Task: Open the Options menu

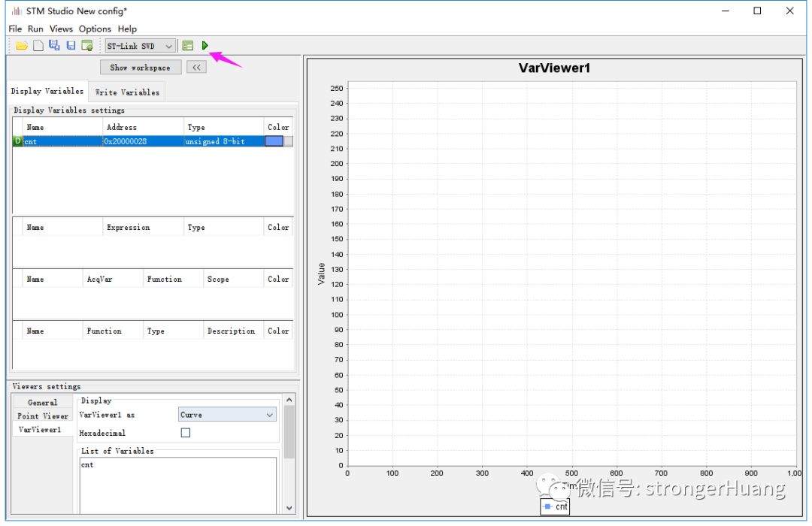Action: [95, 29]
